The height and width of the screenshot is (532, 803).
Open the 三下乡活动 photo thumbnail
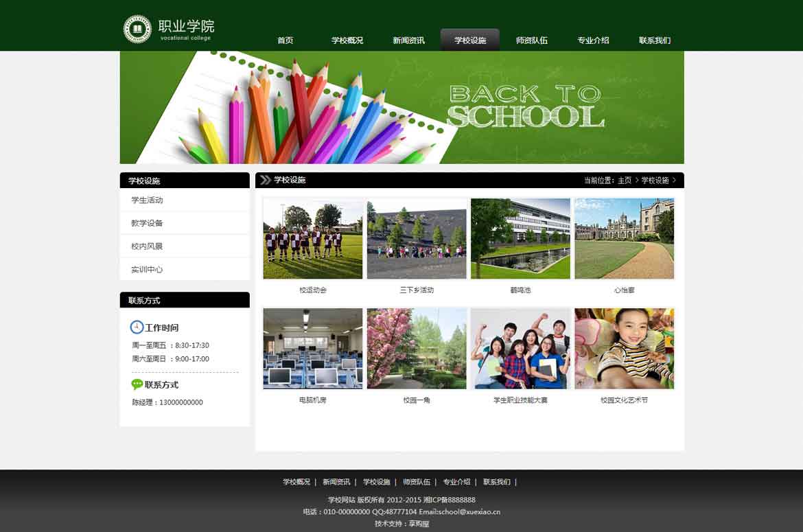(x=417, y=239)
